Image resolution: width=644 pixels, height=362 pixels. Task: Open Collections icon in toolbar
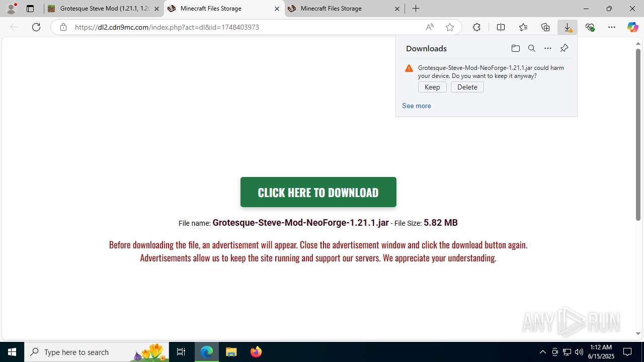click(x=545, y=27)
